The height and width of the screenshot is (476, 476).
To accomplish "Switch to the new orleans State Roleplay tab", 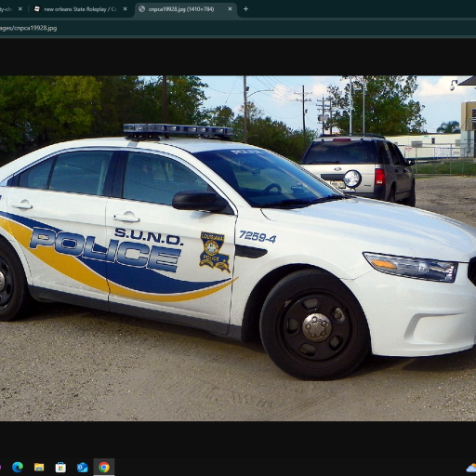I will click(81, 9).
